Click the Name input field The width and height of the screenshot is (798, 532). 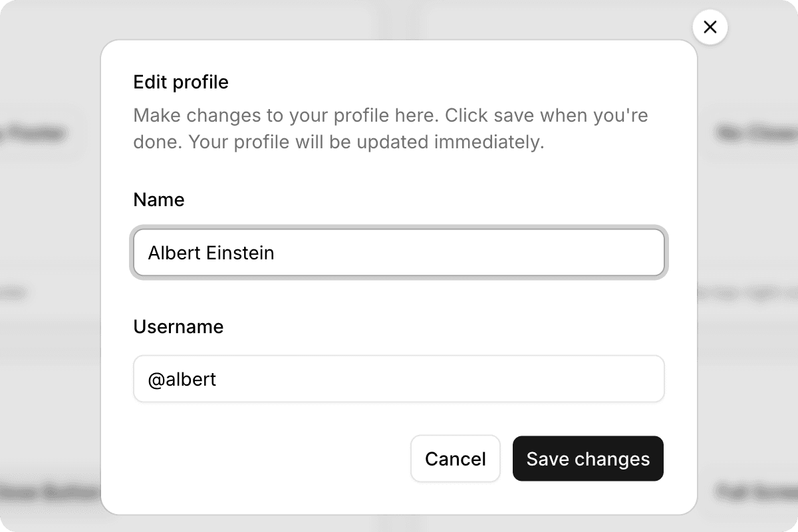pyautogui.click(x=399, y=253)
